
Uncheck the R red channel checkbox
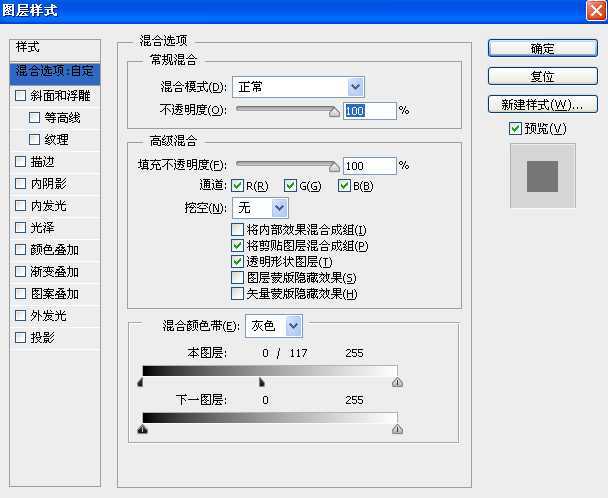click(x=237, y=186)
